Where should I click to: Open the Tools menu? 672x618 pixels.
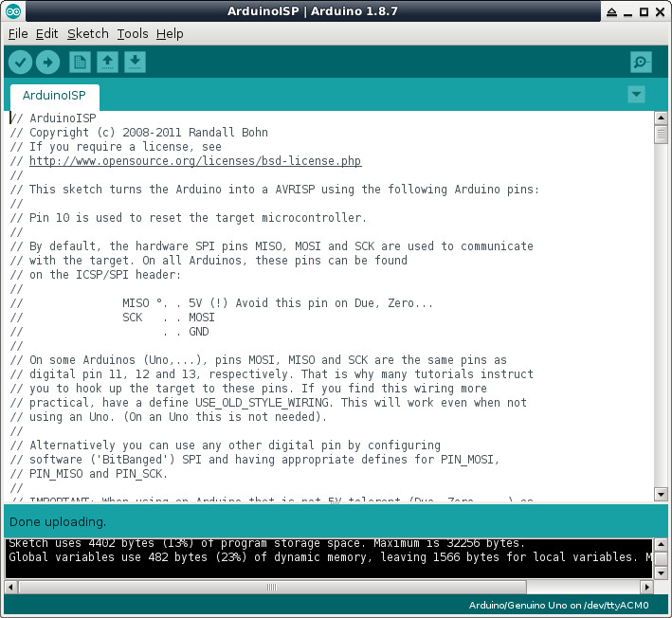[133, 33]
